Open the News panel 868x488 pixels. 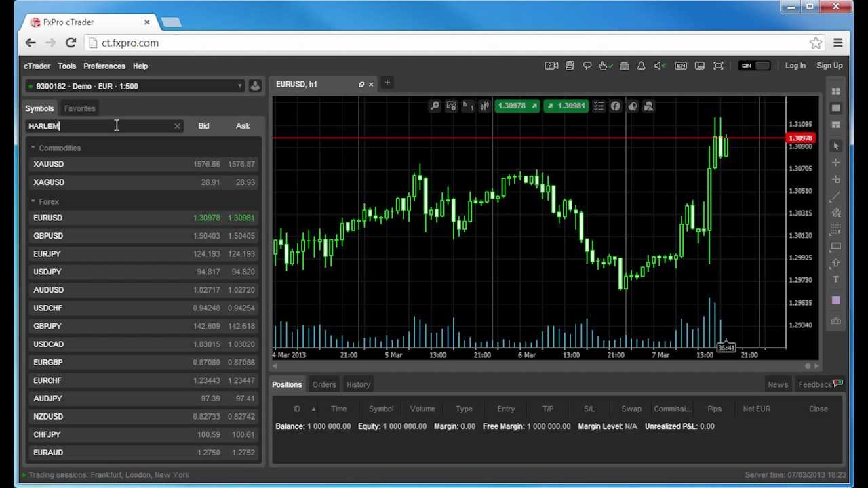point(778,384)
